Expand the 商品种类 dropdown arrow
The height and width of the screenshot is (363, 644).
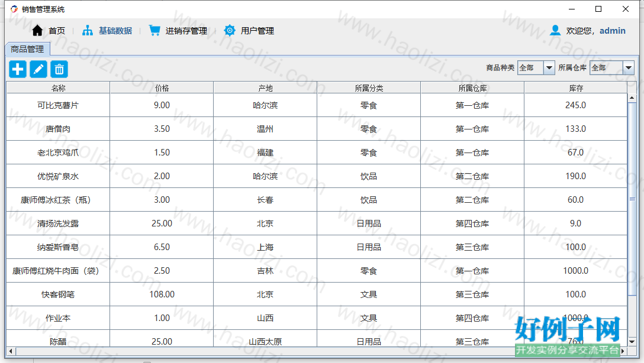[x=549, y=67]
